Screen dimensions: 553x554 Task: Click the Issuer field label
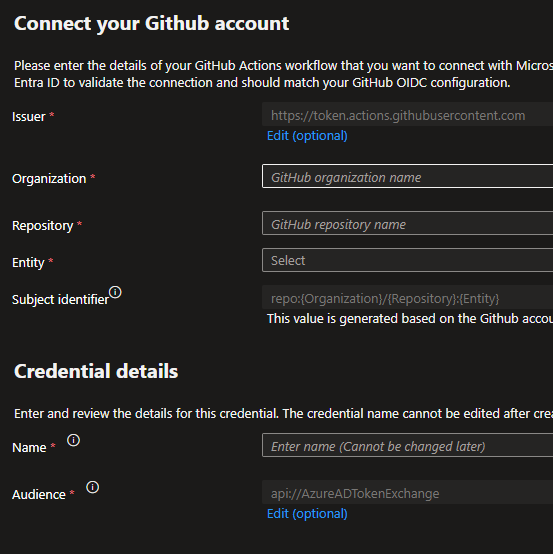point(29,117)
